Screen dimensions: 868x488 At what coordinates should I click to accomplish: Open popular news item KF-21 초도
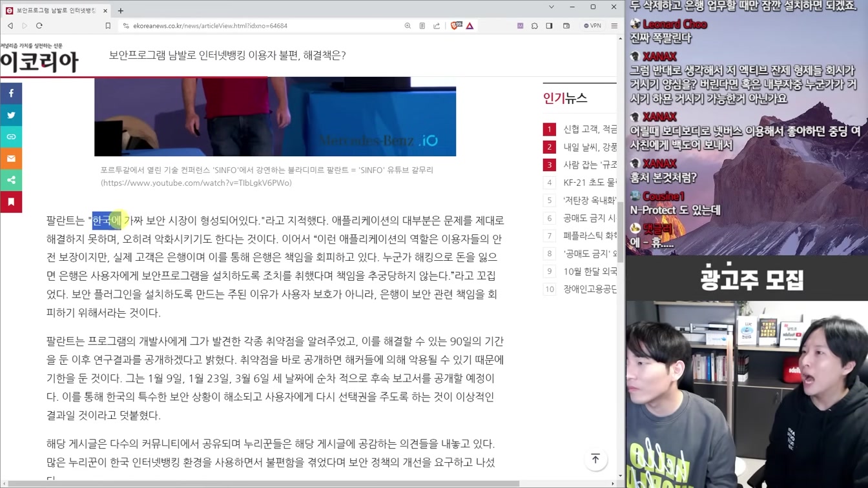590,183
